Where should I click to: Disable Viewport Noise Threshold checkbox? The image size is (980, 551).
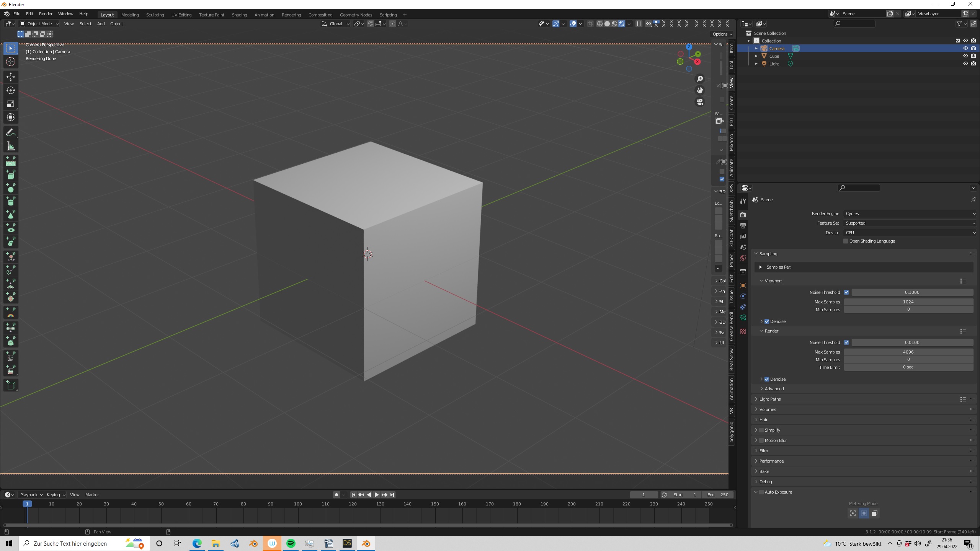pyautogui.click(x=846, y=292)
